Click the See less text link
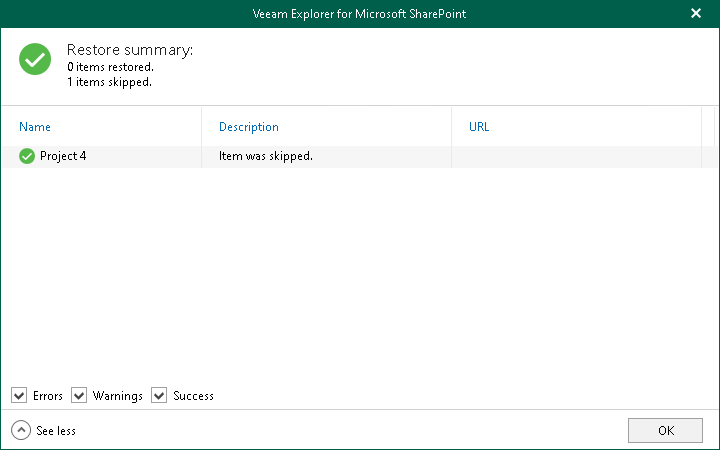 [56, 431]
